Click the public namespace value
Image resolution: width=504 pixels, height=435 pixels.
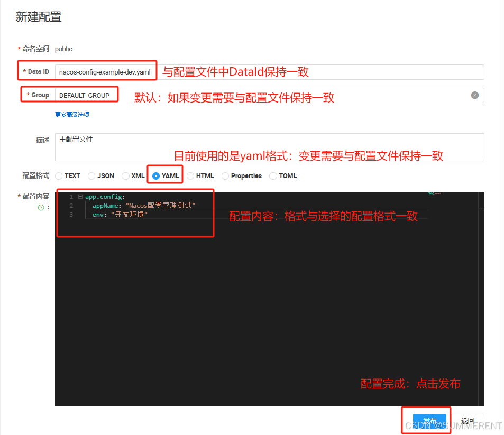point(63,49)
